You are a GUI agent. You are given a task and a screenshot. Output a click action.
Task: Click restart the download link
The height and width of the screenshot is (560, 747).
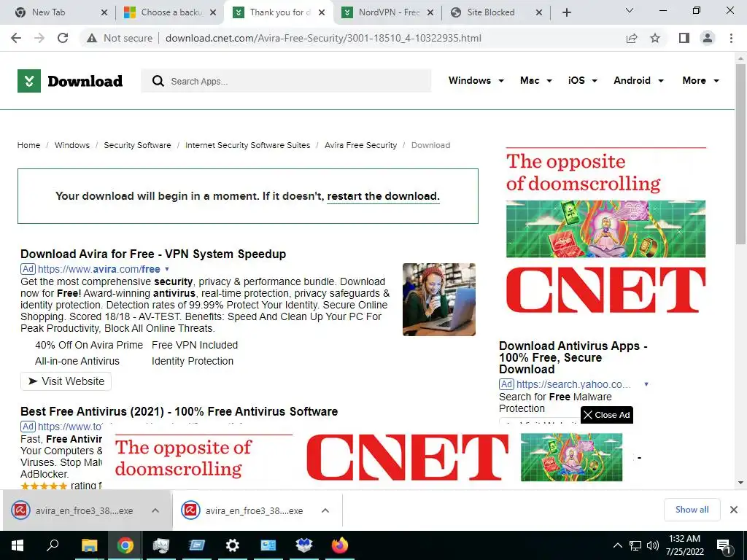[383, 196]
